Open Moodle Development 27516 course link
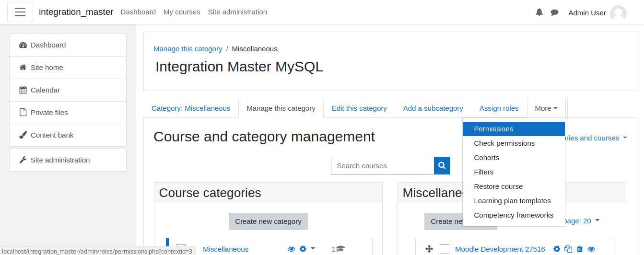Screen dimensions: 644x255 (500, 249)
